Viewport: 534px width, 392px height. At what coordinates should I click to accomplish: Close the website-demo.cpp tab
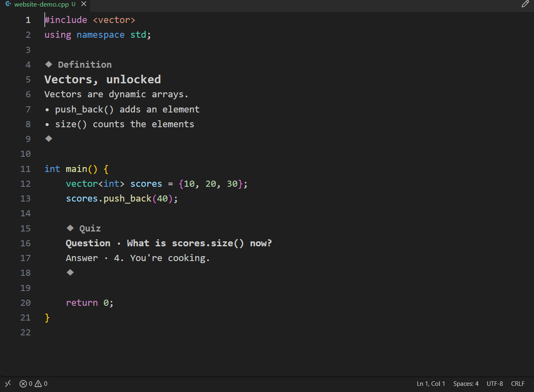coord(84,4)
